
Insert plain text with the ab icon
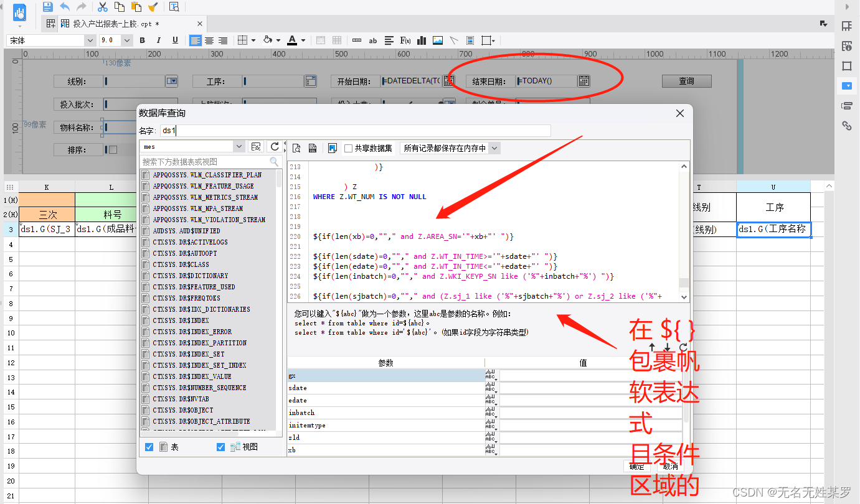[373, 40]
